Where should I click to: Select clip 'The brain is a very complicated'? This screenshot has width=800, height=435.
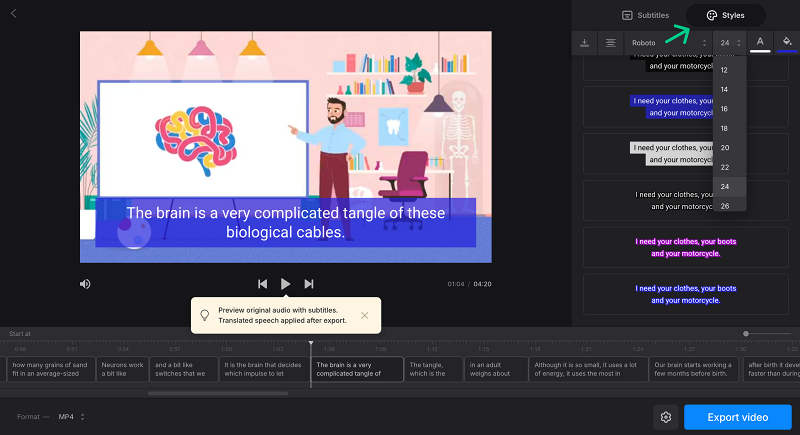pyautogui.click(x=357, y=369)
